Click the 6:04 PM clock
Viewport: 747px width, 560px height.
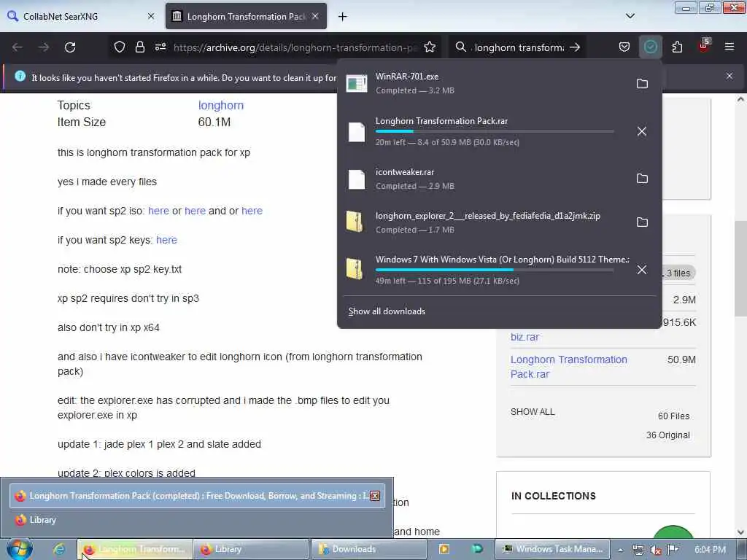[x=710, y=550]
